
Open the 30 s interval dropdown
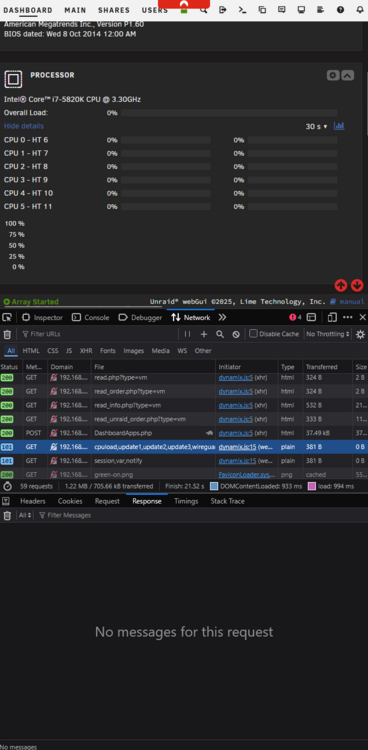coord(316,127)
